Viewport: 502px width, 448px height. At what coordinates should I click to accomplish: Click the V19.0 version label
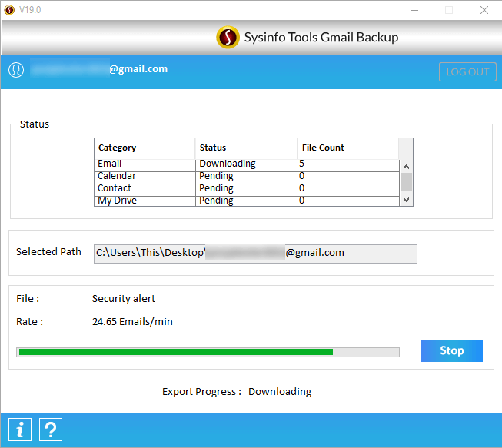pos(30,10)
